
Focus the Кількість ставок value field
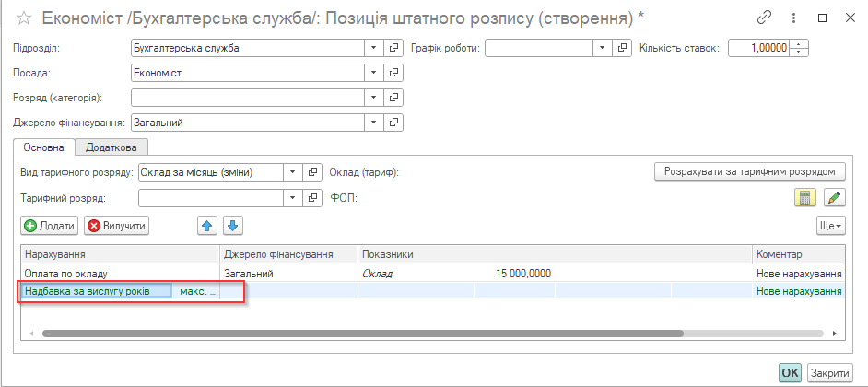tap(760, 48)
